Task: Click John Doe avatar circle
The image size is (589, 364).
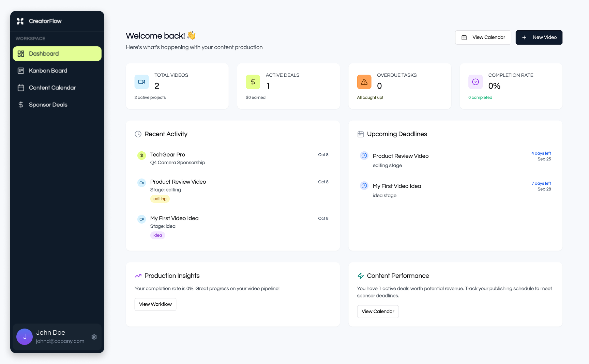Action: coord(25,337)
